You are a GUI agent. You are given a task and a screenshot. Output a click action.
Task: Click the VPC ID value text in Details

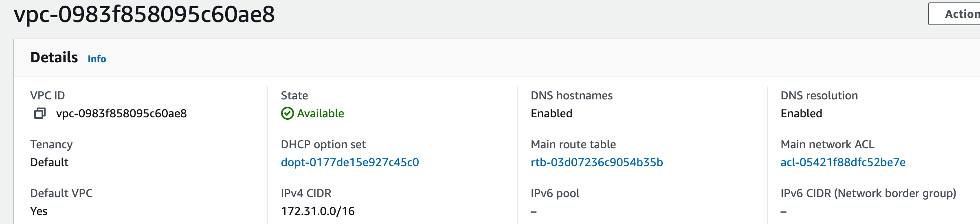tap(121, 113)
